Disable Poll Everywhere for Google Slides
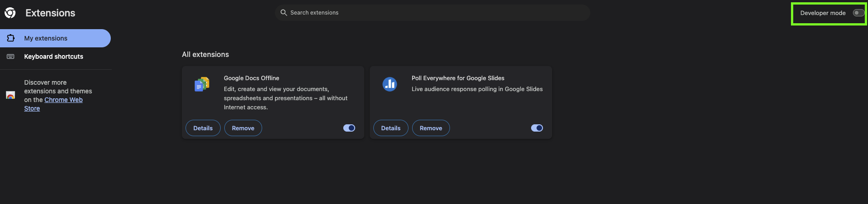868x204 pixels. [x=537, y=128]
